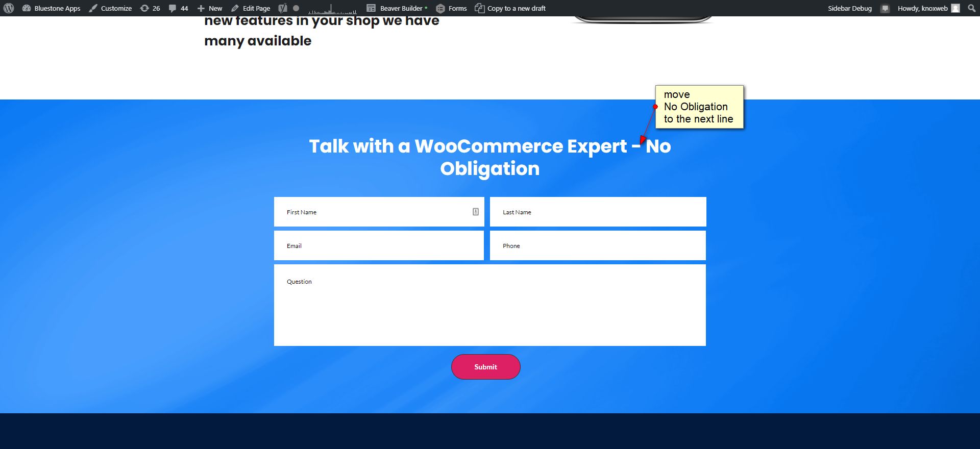Image resolution: width=980 pixels, height=449 pixels.
Task: Focus the Phone input field
Action: coord(598,245)
